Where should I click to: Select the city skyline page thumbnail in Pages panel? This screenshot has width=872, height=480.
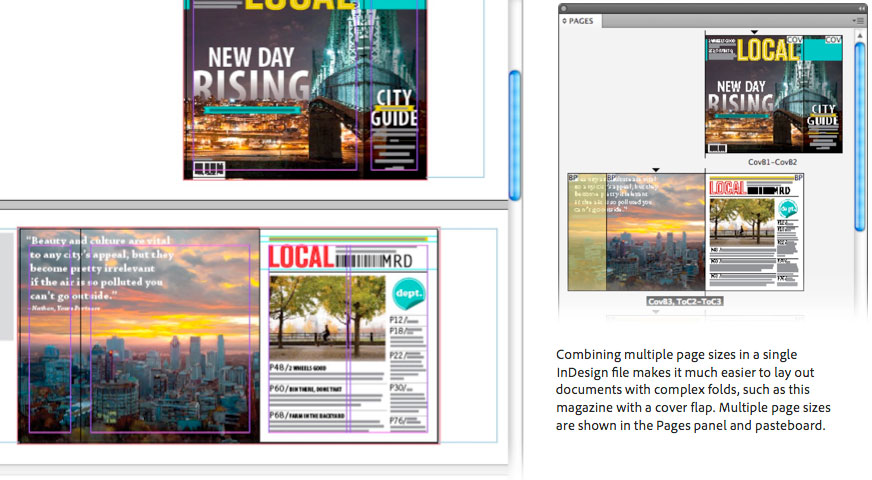click(656, 232)
